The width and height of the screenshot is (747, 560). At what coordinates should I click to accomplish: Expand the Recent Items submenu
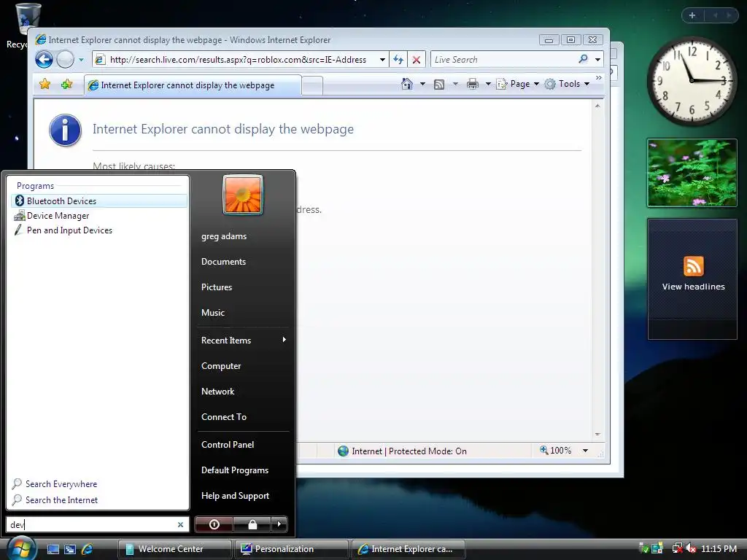click(x=243, y=341)
